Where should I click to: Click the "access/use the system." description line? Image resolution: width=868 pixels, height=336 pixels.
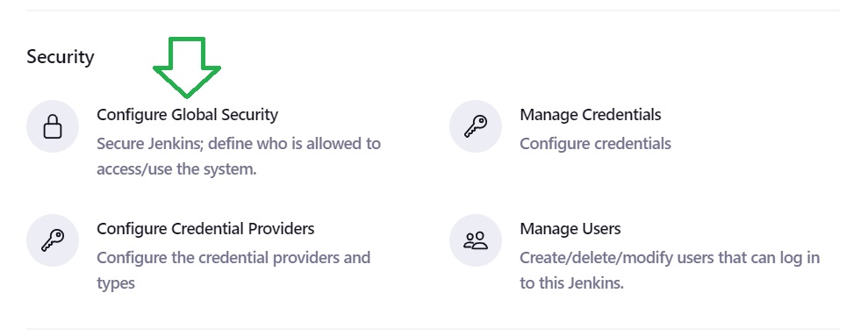(x=176, y=169)
